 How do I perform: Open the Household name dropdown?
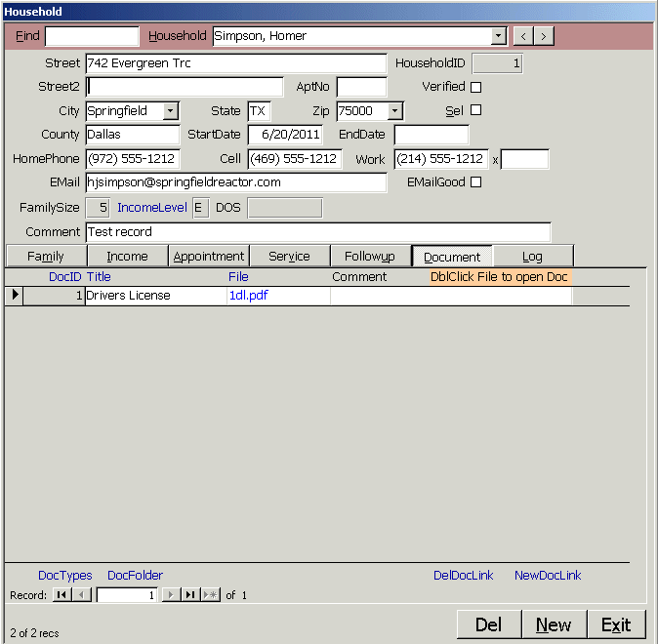[499, 36]
